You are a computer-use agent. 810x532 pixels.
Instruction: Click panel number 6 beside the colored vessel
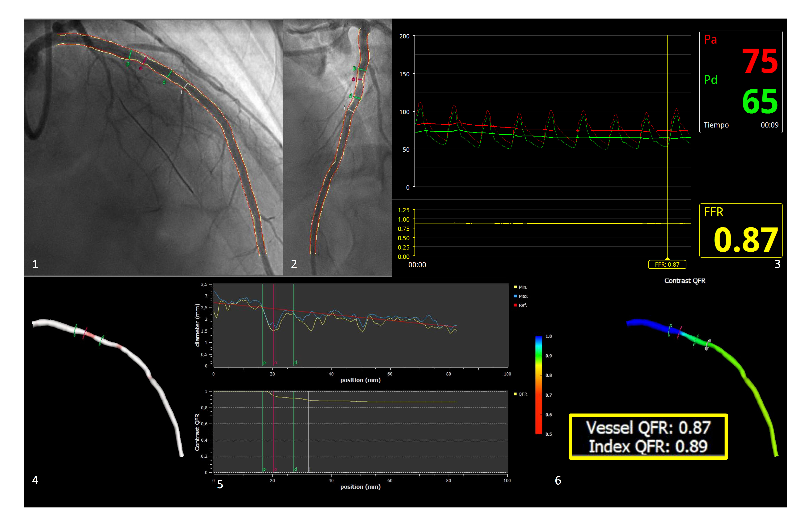558,481
